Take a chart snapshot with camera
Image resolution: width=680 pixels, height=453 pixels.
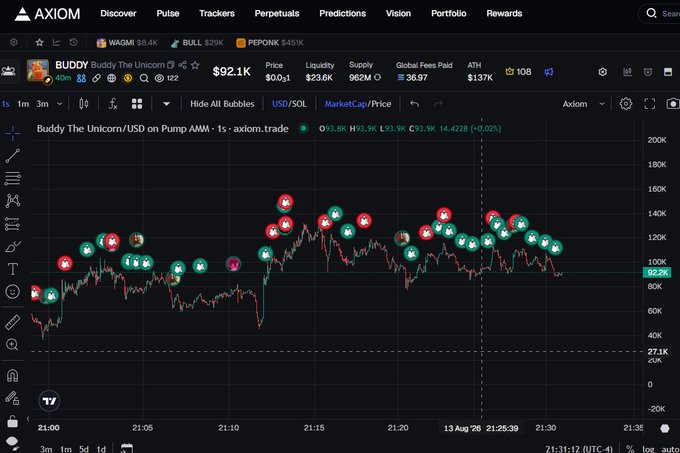coord(673,104)
